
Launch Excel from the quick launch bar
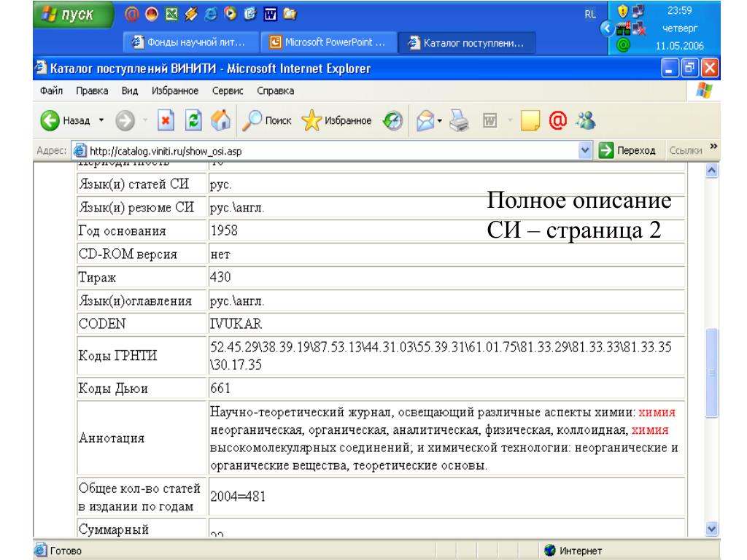pyautogui.click(x=171, y=15)
